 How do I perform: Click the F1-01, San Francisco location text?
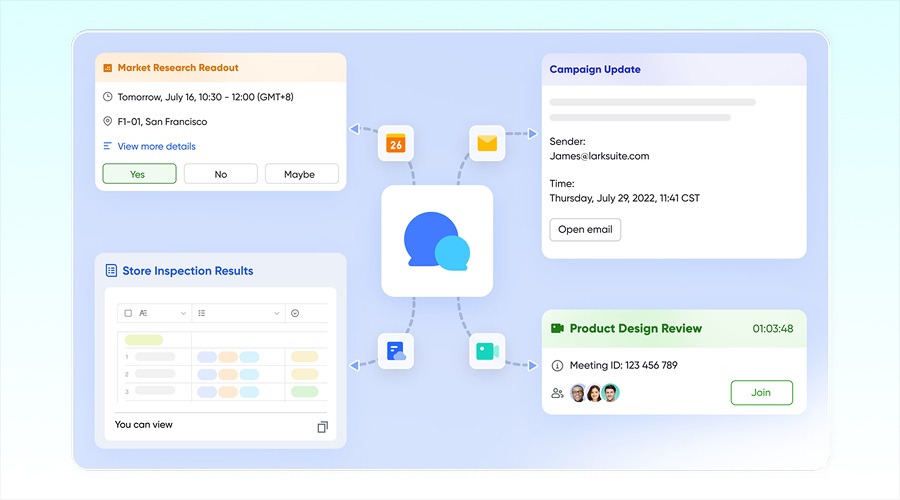(x=162, y=122)
